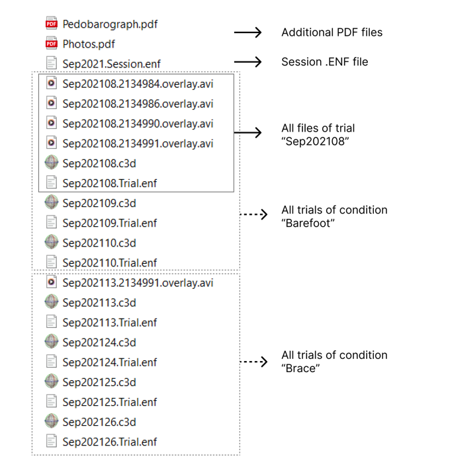Select the Sep202110.Trial.enf document icon
This screenshot has width=450, height=476.
(52, 262)
